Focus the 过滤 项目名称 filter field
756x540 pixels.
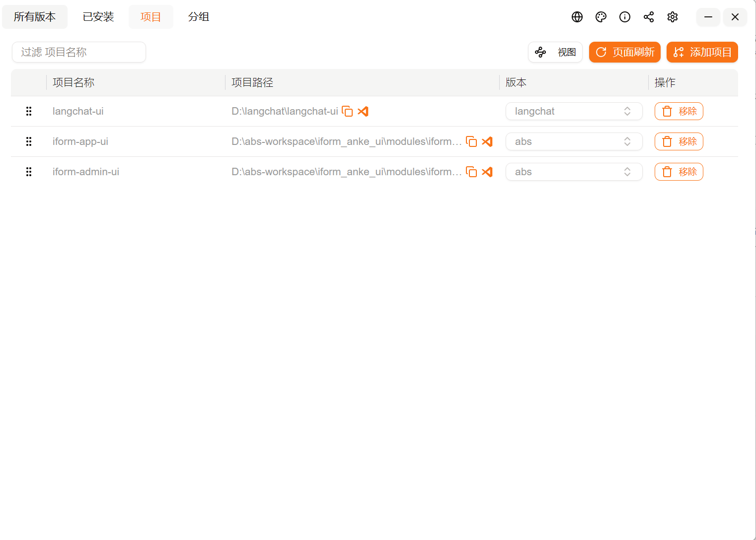[x=79, y=52]
